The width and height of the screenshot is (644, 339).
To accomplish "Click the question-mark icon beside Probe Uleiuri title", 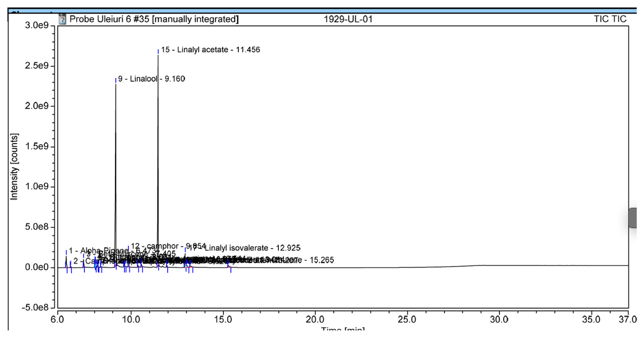I will pos(62,19).
